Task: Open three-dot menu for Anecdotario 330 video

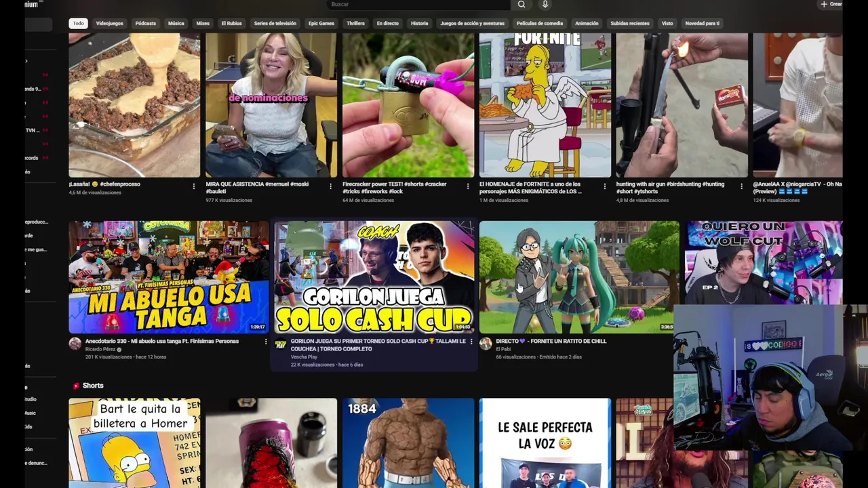Action: [265, 342]
